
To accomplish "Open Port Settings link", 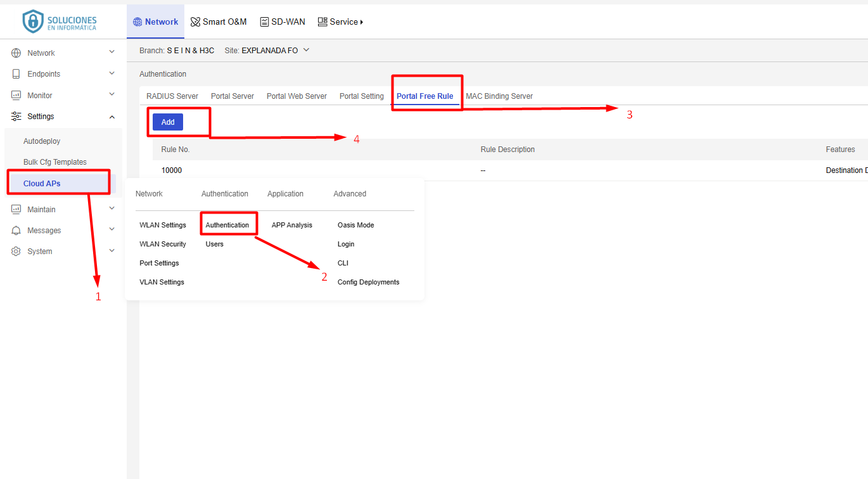I will [x=159, y=263].
